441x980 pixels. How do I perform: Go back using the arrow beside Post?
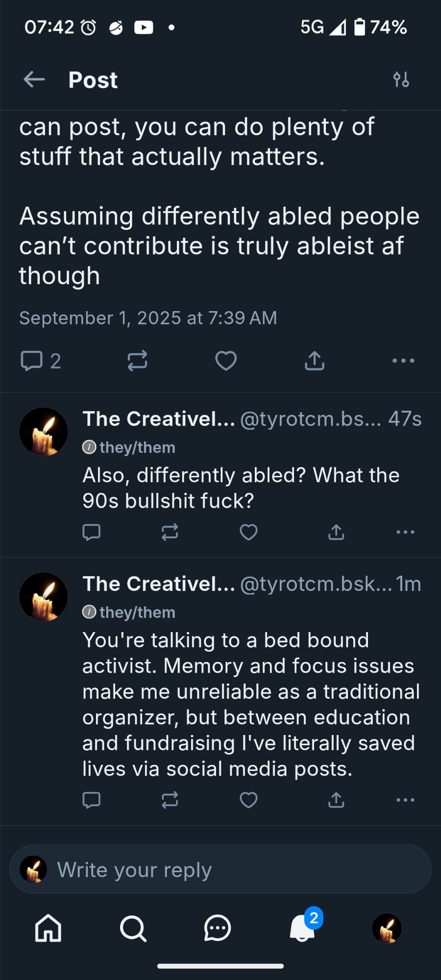click(x=34, y=79)
